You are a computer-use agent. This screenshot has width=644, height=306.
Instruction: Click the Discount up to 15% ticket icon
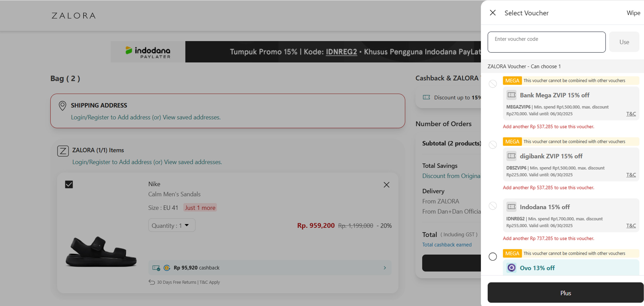point(426,97)
